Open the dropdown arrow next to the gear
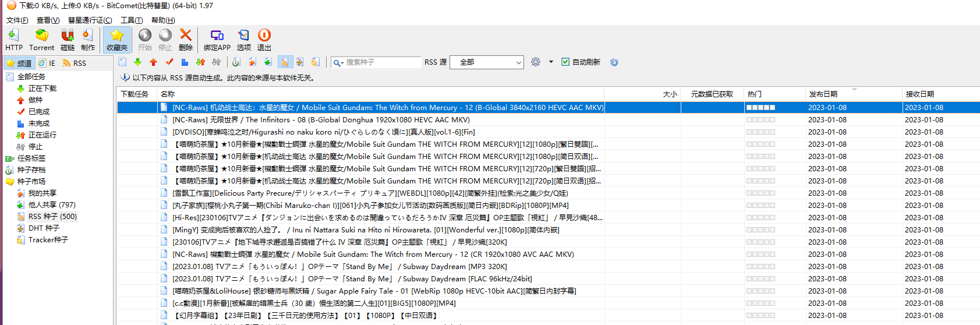Screen dimensions: 980x325 click(x=551, y=62)
